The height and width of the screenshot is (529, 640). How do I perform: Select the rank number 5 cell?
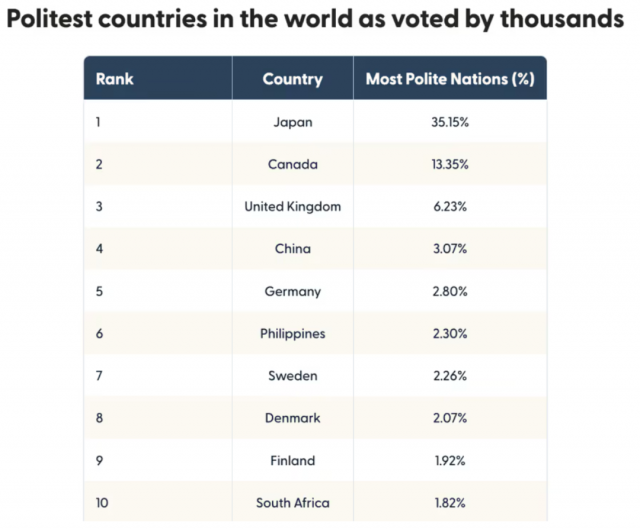(x=99, y=291)
